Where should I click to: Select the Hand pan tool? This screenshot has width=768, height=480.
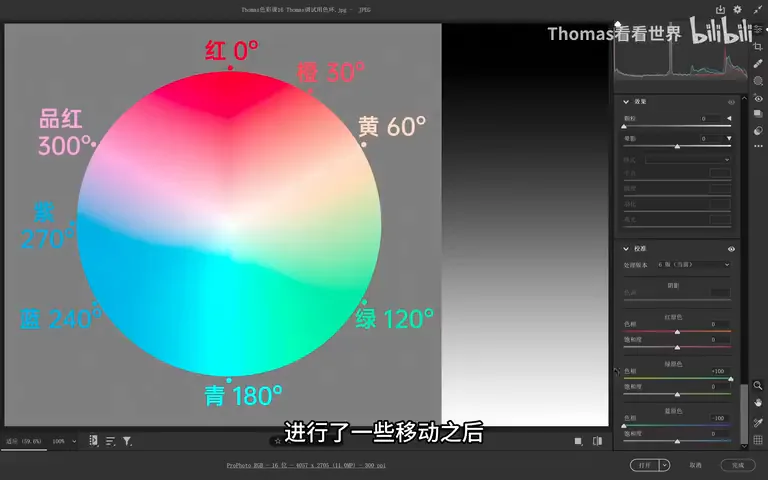pos(758,403)
